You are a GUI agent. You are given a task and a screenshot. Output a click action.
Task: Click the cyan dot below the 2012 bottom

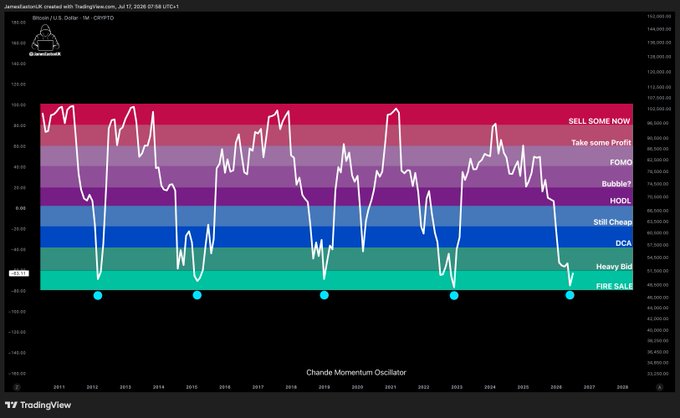click(x=98, y=296)
